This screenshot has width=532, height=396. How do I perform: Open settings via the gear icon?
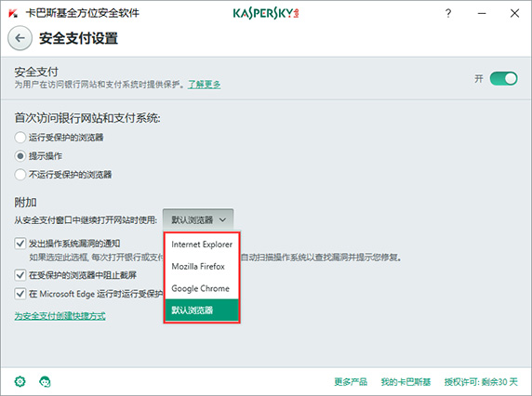point(20,381)
